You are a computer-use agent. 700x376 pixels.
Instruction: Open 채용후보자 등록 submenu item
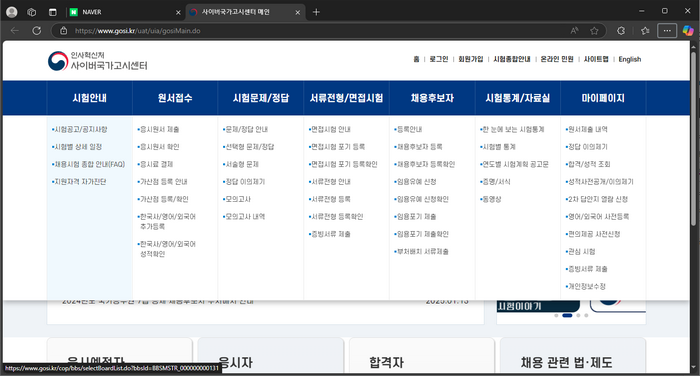tap(418, 146)
